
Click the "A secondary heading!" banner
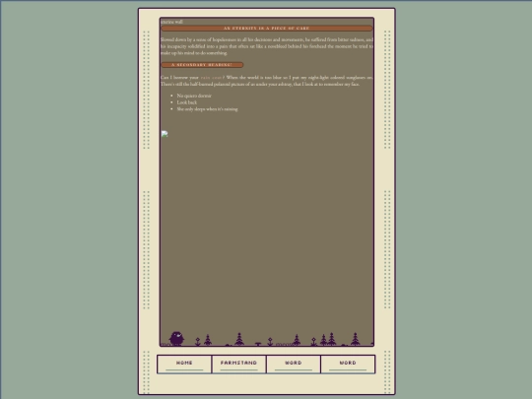(x=202, y=65)
